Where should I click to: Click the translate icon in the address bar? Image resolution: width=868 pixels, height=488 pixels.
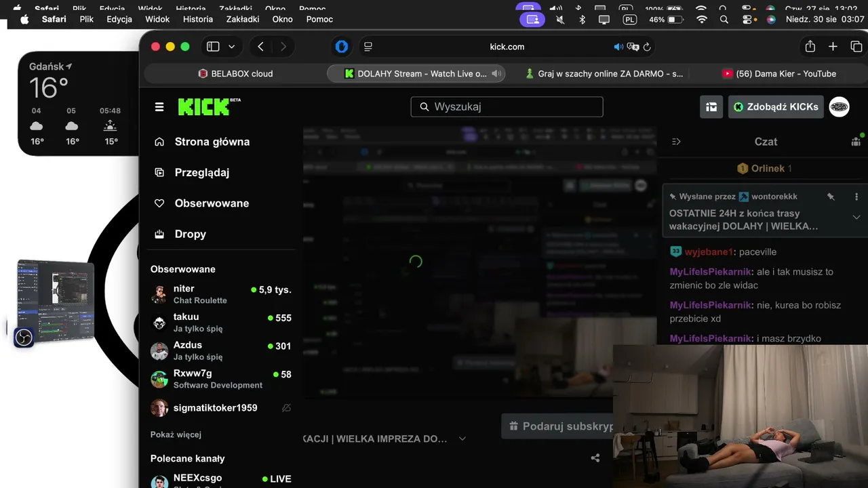(633, 47)
